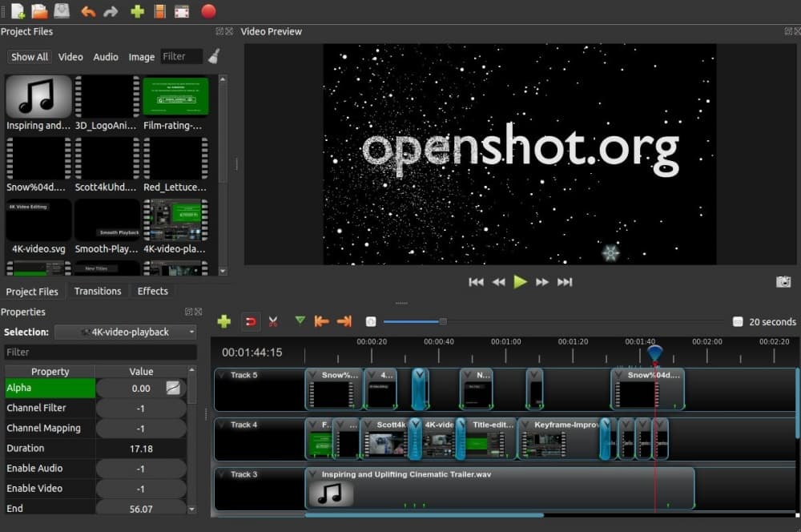801x532 pixels.
Task: Redo the action with the gray arrow
Action: pos(111,11)
